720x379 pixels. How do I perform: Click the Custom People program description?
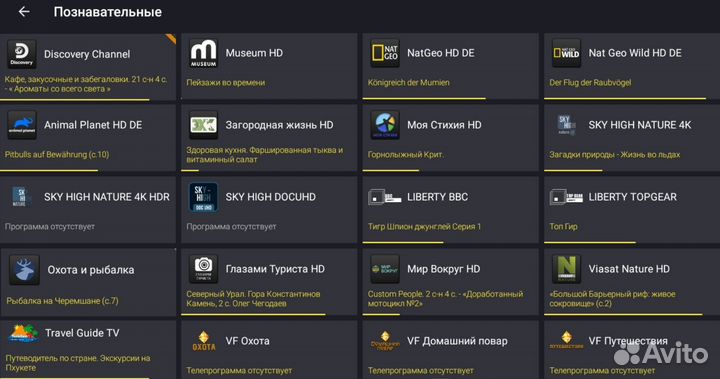[x=445, y=299]
